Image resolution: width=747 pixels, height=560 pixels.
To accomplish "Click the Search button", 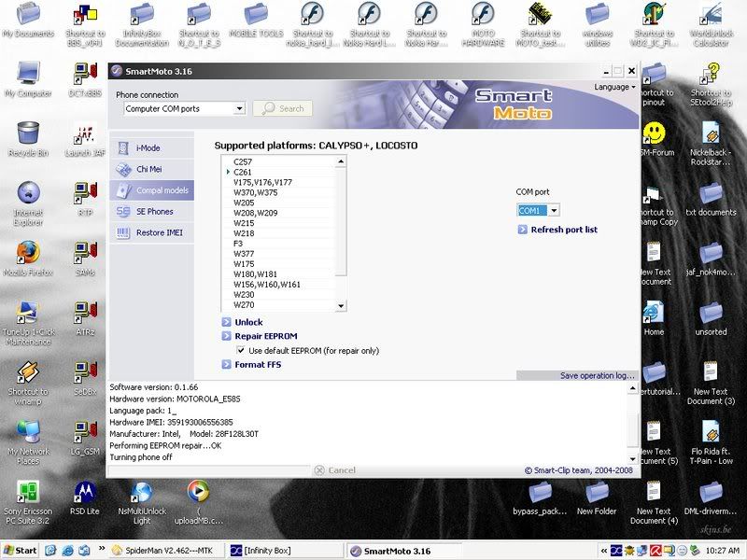I will [x=283, y=108].
